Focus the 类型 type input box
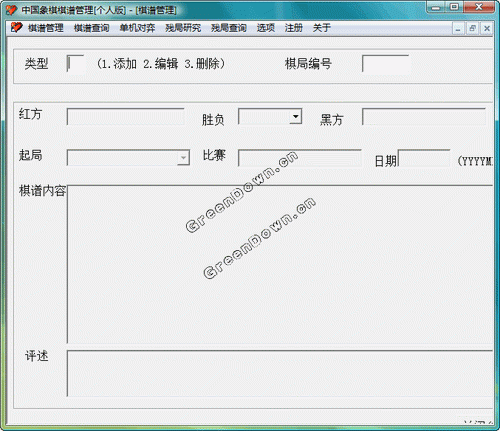The image size is (500, 431). tap(75, 63)
